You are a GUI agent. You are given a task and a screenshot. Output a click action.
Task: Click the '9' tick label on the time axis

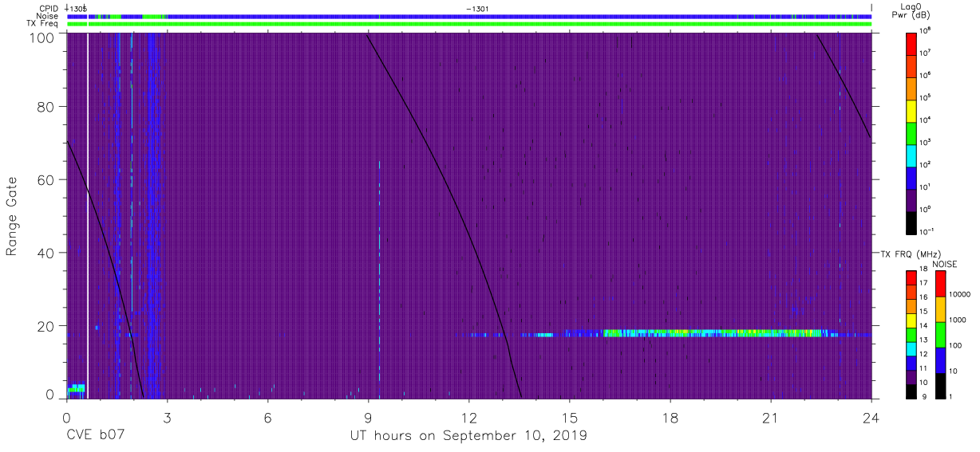pyautogui.click(x=368, y=418)
